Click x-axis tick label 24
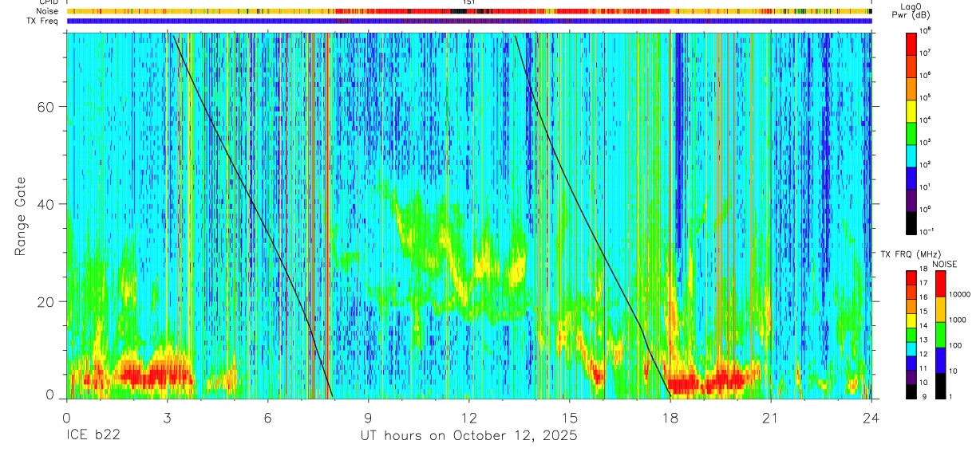The height and width of the screenshot is (452, 980). click(x=871, y=418)
